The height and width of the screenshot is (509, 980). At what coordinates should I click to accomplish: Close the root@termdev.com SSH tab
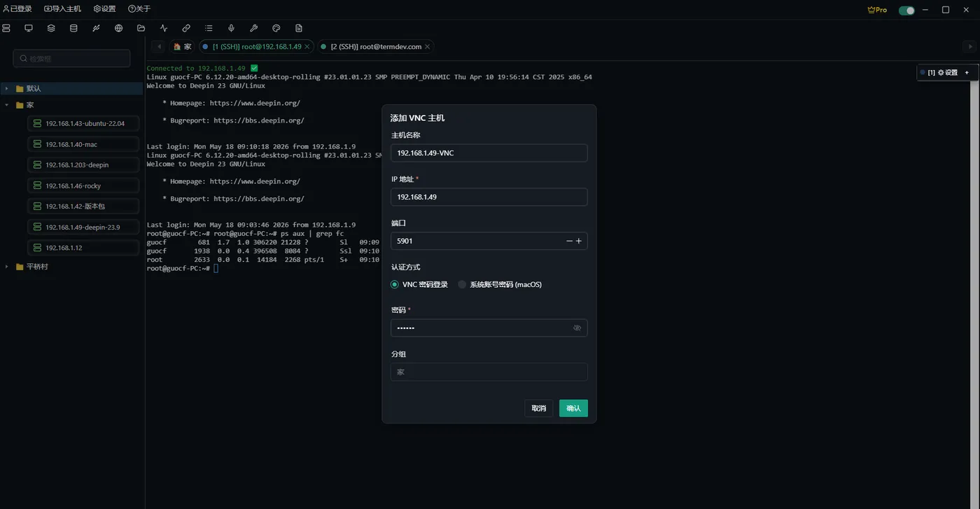[427, 46]
